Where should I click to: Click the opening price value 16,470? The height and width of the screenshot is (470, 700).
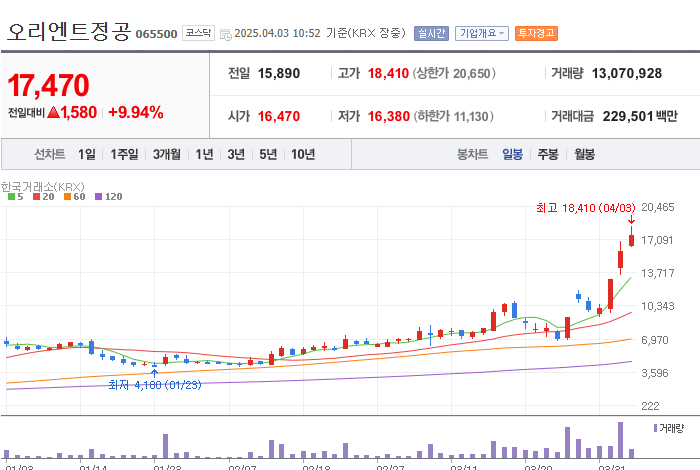tap(279, 116)
